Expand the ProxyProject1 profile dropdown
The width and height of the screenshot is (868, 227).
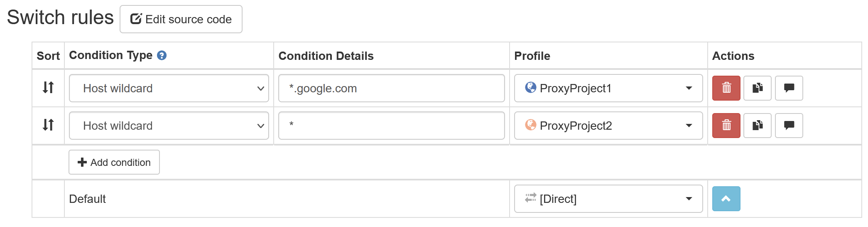coord(608,88)
